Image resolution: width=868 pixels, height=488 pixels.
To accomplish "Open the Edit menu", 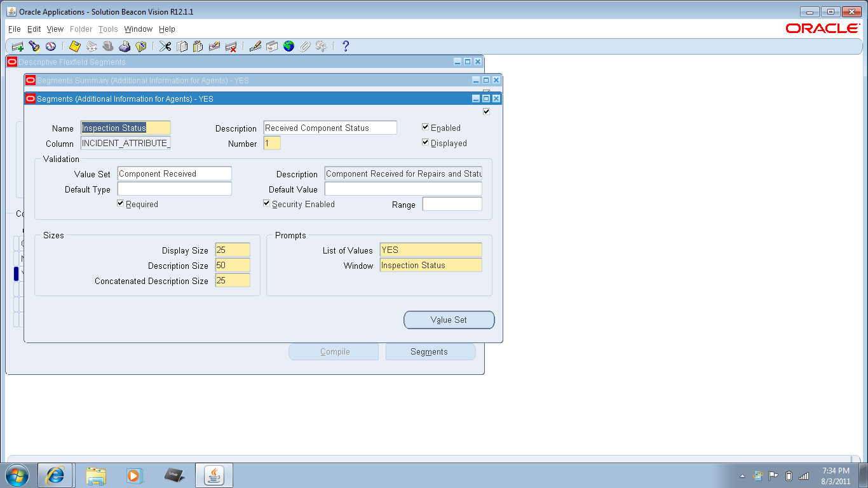I will [34, 29].
